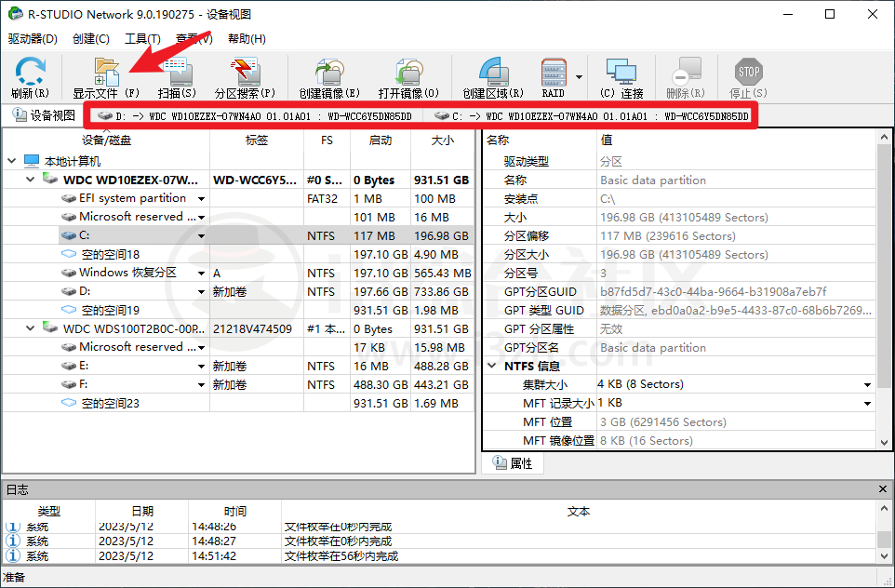895x588 pixels.
Task: Close the 日志 log panel
Action: pos(883,489)
